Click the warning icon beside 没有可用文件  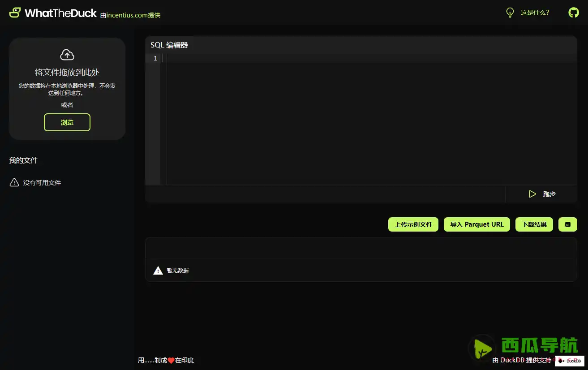14,183
